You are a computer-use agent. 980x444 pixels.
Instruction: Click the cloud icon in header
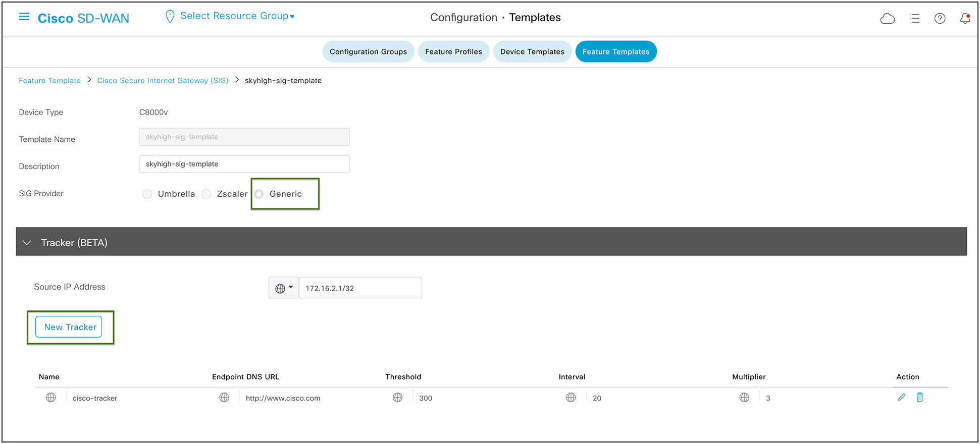pos(887,19)
